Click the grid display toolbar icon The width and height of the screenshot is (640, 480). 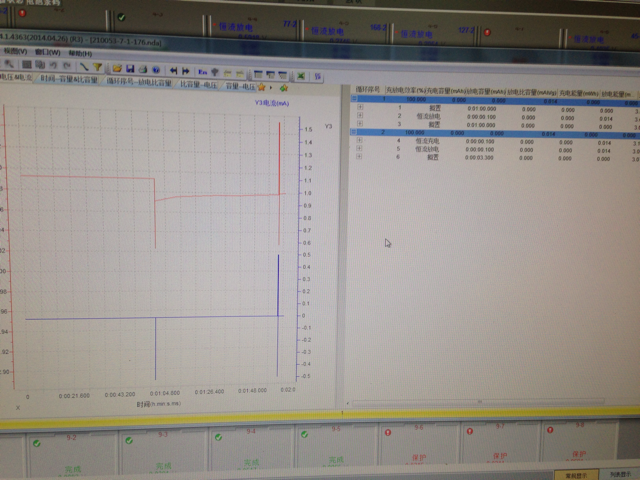[27, 64]
